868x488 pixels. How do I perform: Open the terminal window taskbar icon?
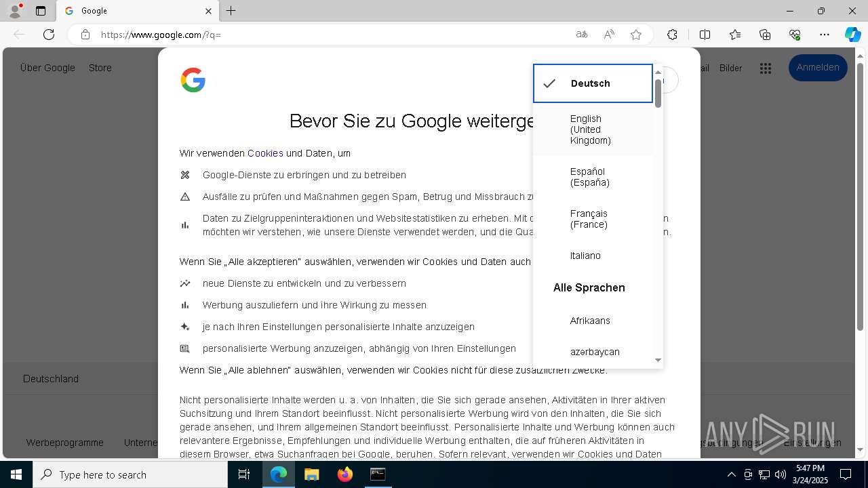tap(378, 474)
